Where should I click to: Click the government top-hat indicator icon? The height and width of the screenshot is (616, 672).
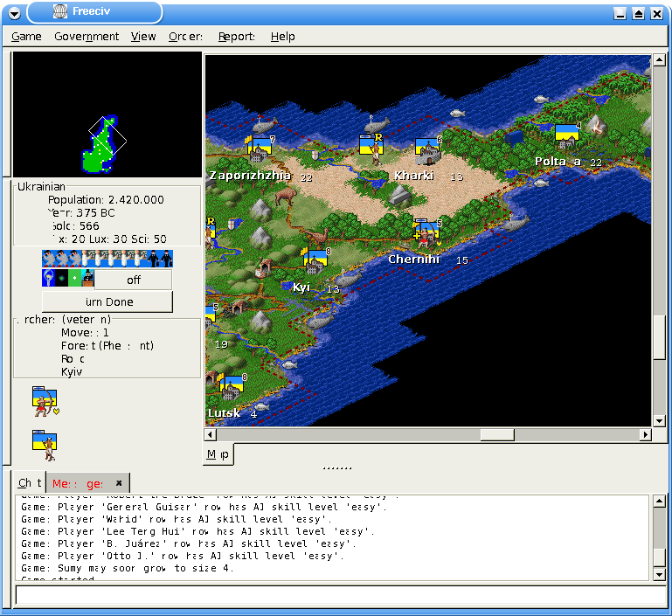88,278
